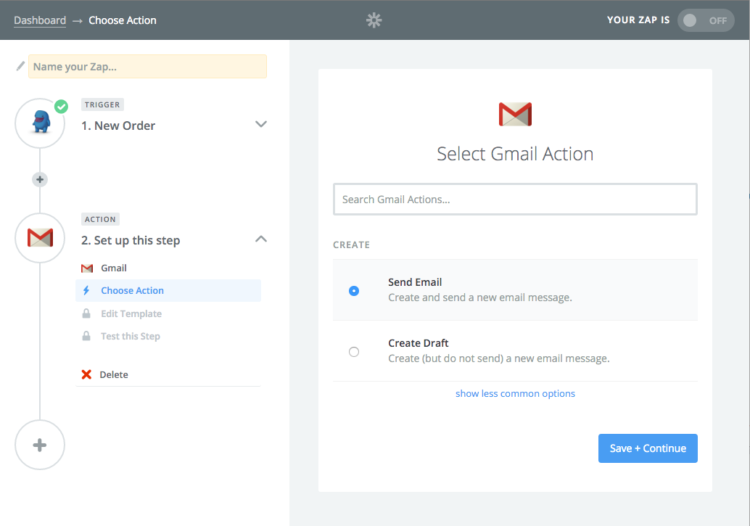Click the pencil icon beside Zap name

click(20, 66)
